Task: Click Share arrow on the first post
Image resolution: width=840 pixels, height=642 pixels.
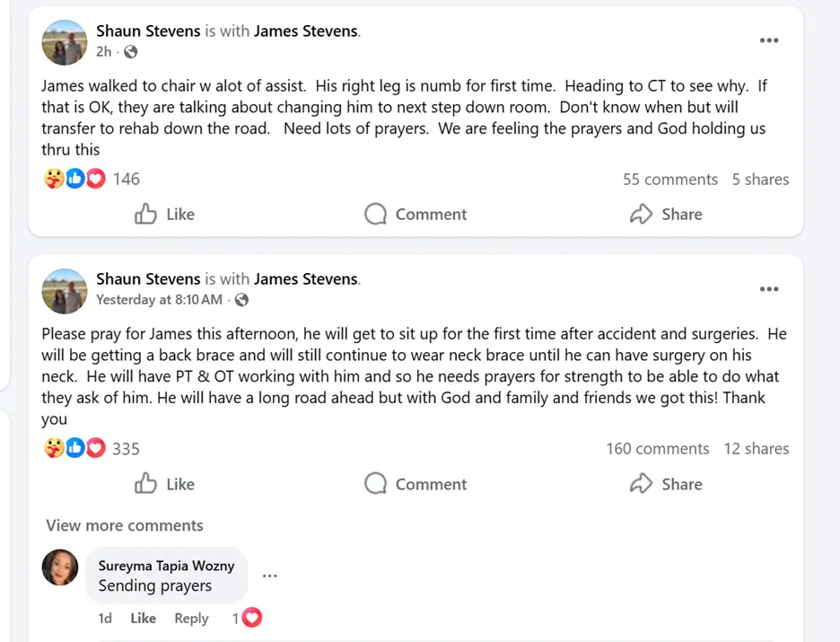Action: click(x=641, y=214)
